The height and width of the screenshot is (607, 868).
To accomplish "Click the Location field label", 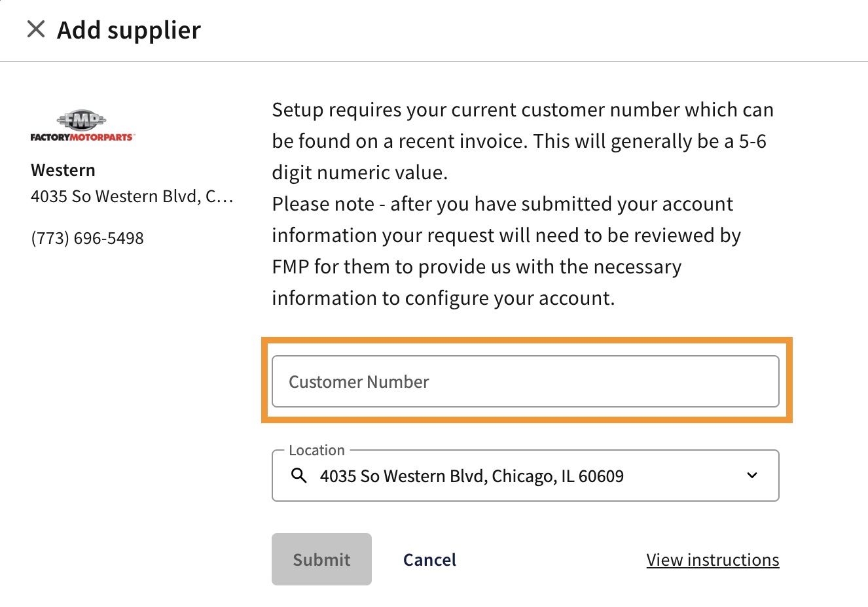I will point(316,450).
